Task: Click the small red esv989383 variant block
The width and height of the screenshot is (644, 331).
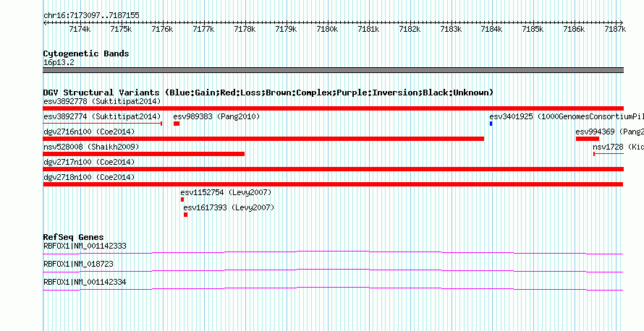Action: click(177, 124)
